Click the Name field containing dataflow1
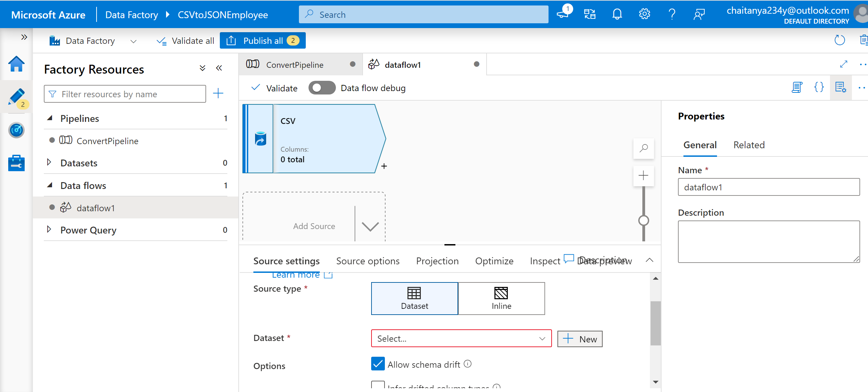Image resolution: width=868 pixels, height=392 pixels. [x=769, y=187]
